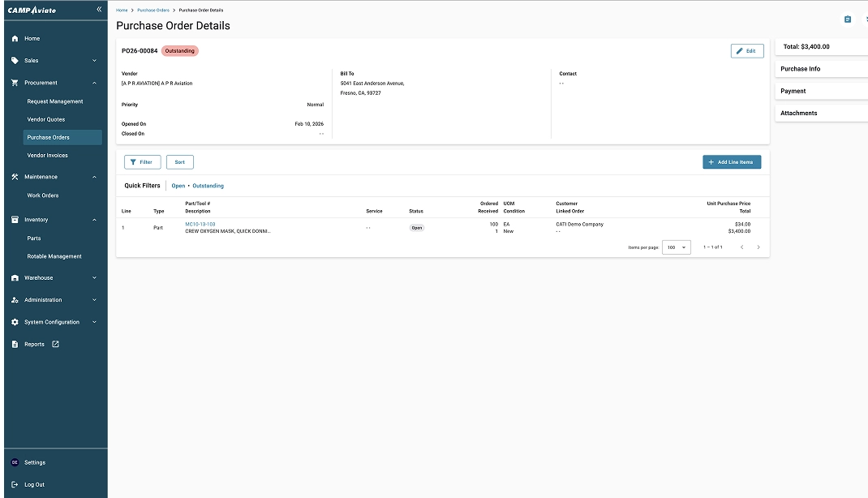Click the Edit button

[746, 51]
